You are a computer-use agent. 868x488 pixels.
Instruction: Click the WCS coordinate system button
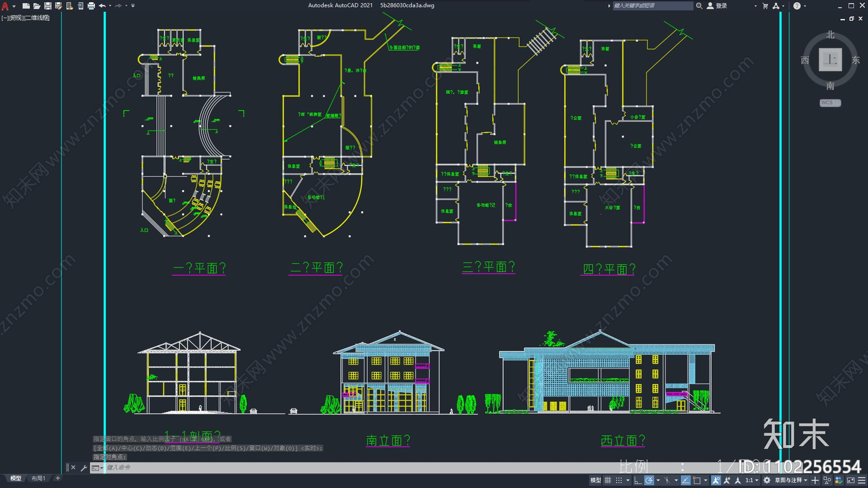[829, 102]
